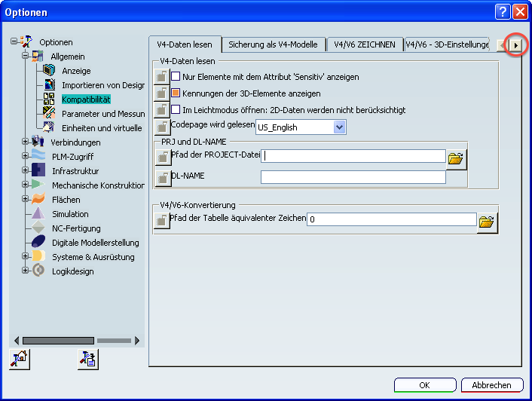Click the help question mark in title bar
This screenshot has height=401, width=532.
(503, 11)
